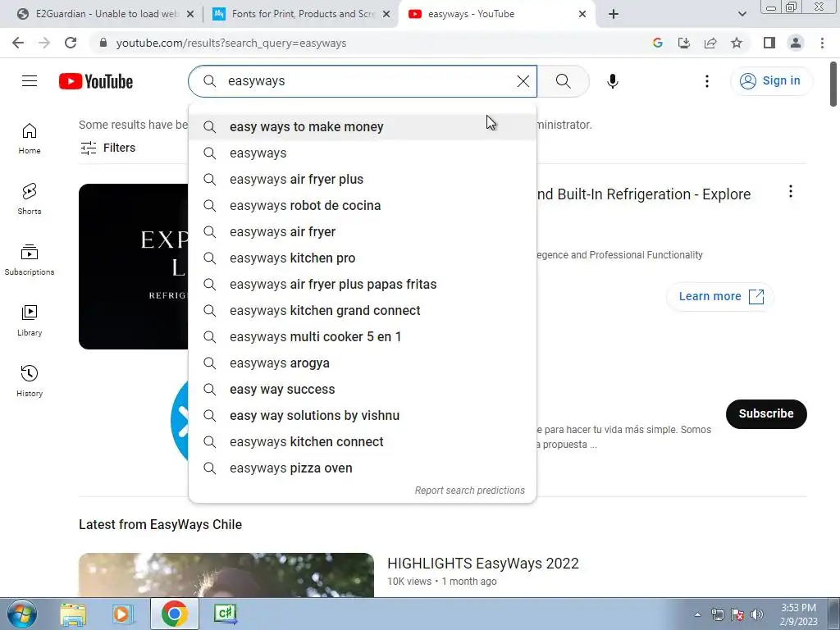
Task: Show hidden system tray icons
Action: coord(697,614)
